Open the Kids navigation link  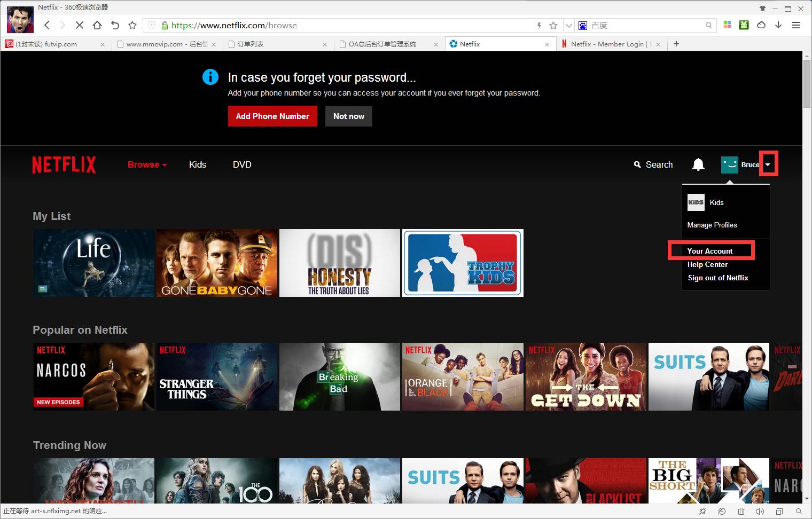[198, 164]
